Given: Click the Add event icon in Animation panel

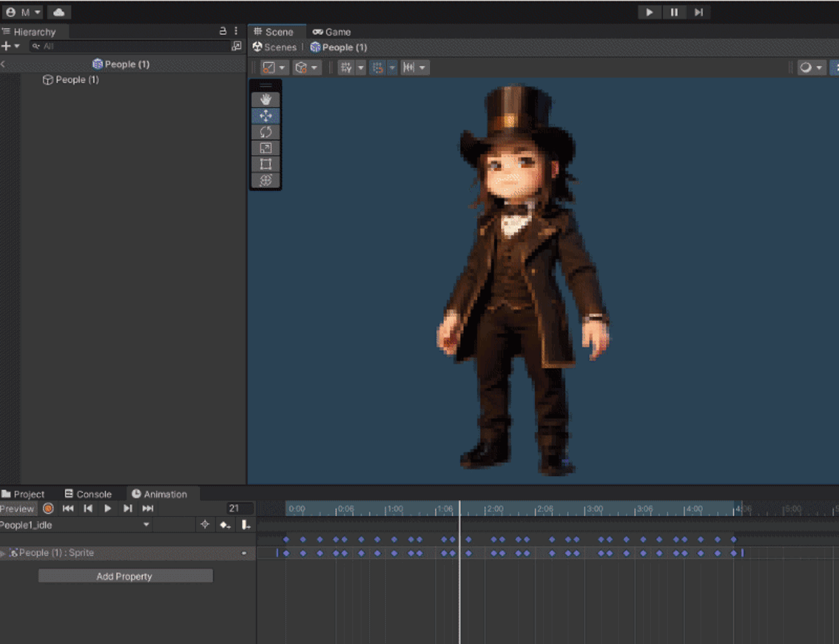Looking at the screenshot, I should [245, 525].
